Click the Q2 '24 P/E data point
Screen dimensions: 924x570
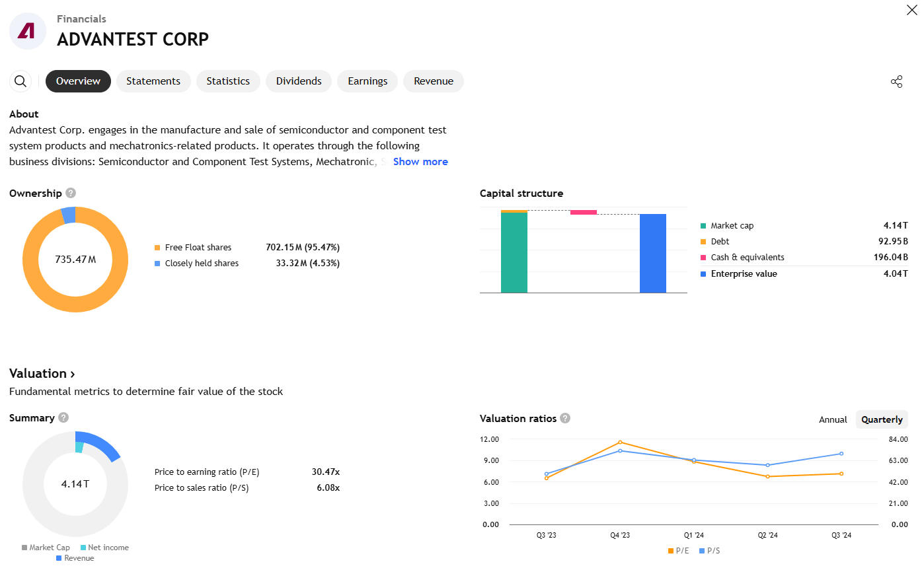click(767, 476)
